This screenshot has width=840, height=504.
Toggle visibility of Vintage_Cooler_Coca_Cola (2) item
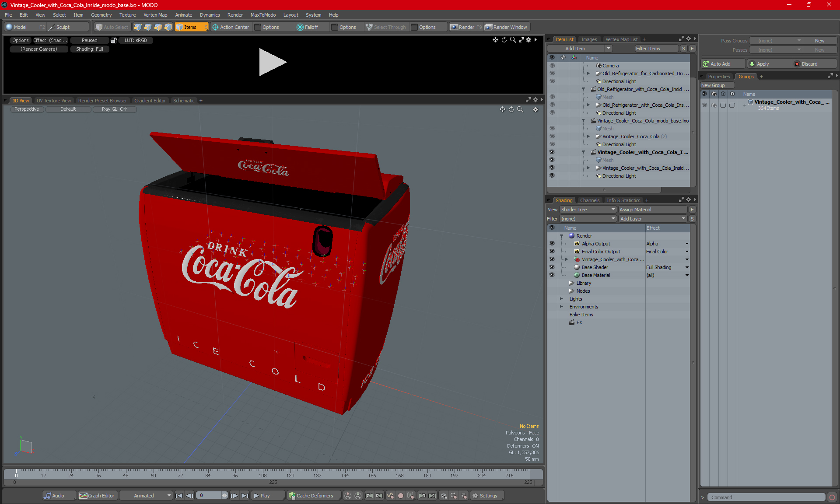552,136
